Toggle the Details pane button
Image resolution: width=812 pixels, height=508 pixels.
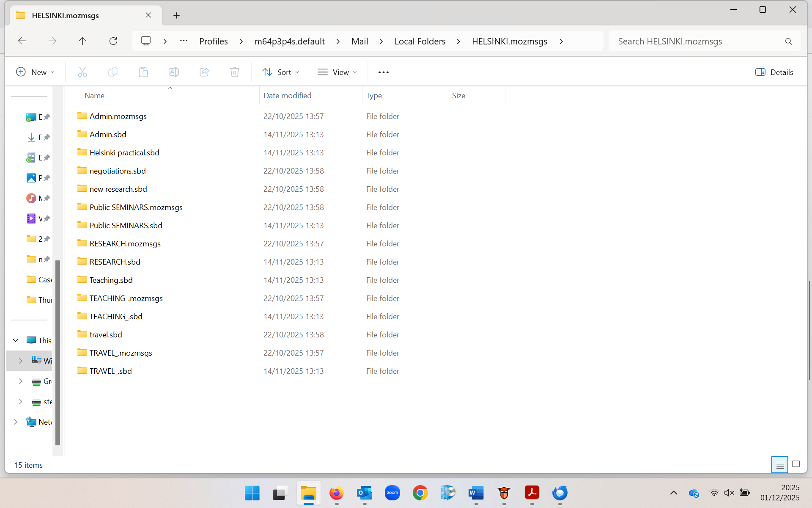[774, 72]
